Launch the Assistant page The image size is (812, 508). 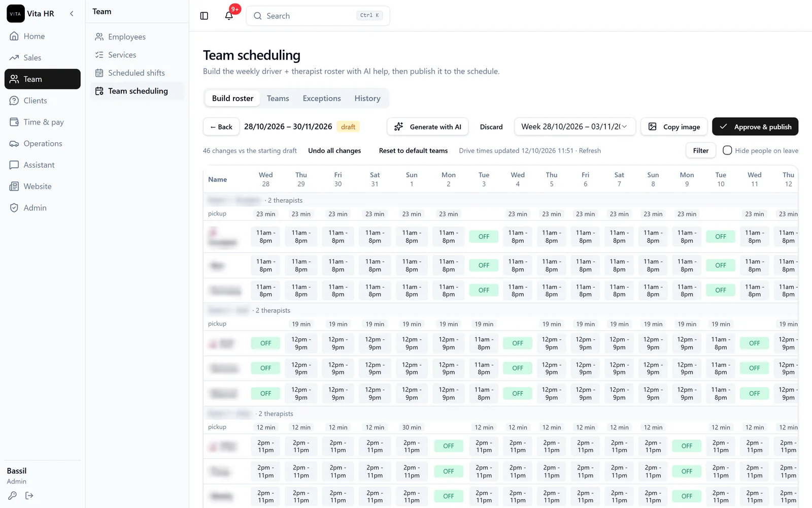(x=43, y=165)
